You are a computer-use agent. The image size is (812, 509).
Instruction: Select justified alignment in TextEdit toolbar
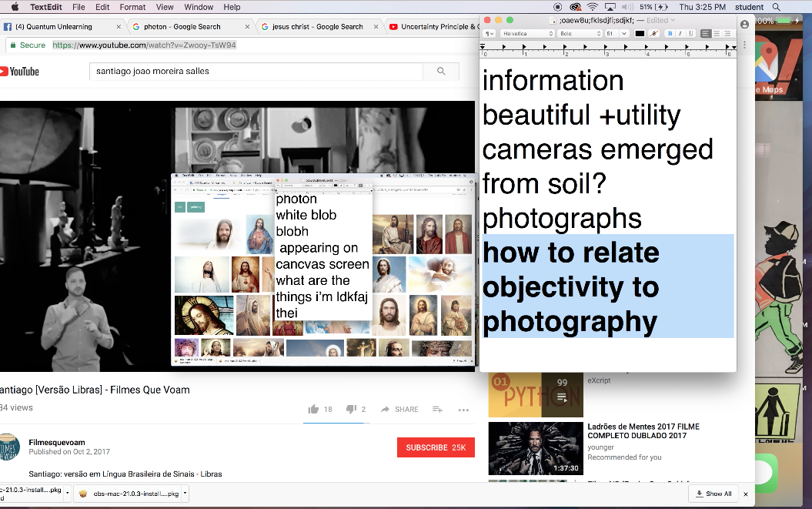pos(734,34)
